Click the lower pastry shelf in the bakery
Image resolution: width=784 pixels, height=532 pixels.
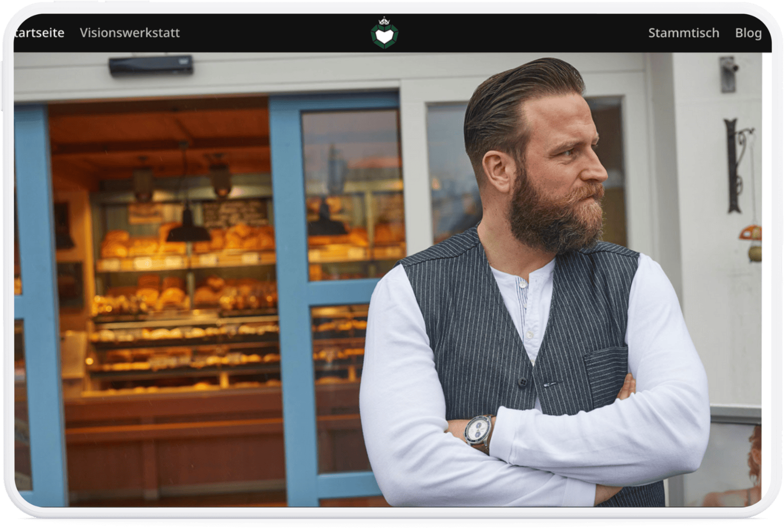(185, 359)
